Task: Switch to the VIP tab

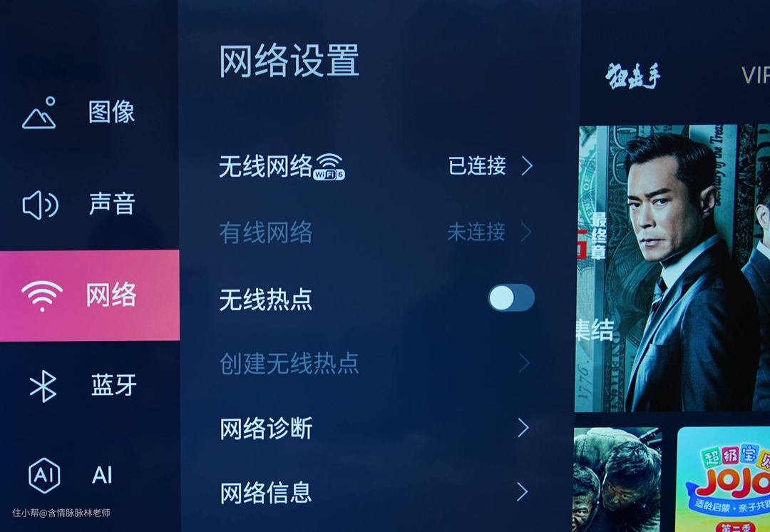Action: (755, 76)
